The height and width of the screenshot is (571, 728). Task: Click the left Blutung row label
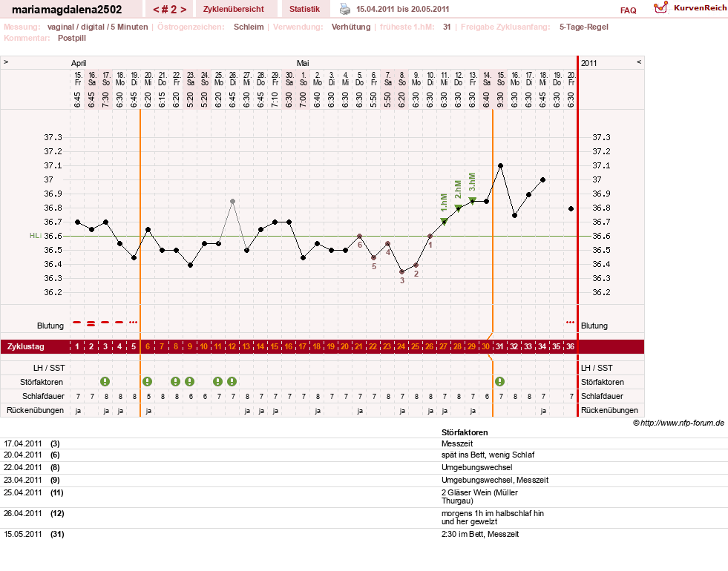click(50, 326)
